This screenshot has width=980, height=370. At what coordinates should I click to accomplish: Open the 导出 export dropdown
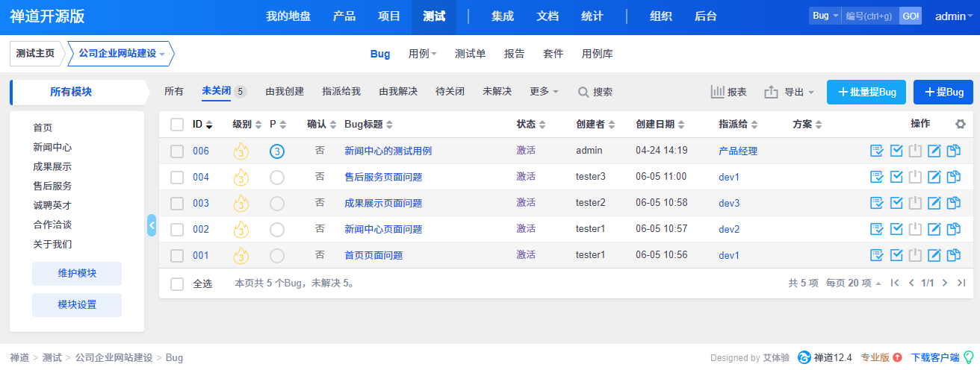click(x=789, y=92)
